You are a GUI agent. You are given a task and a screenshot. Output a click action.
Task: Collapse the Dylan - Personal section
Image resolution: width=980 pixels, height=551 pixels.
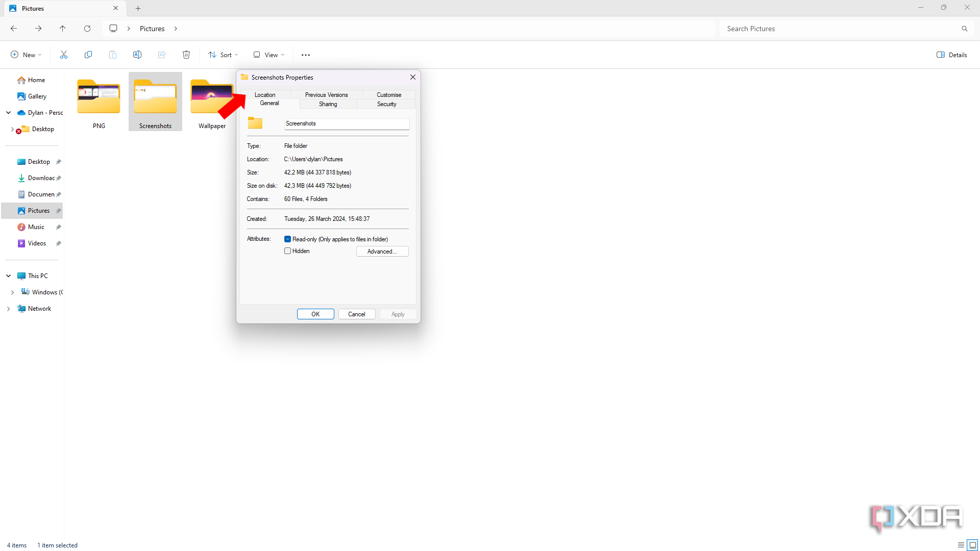(x=8, y=113)
